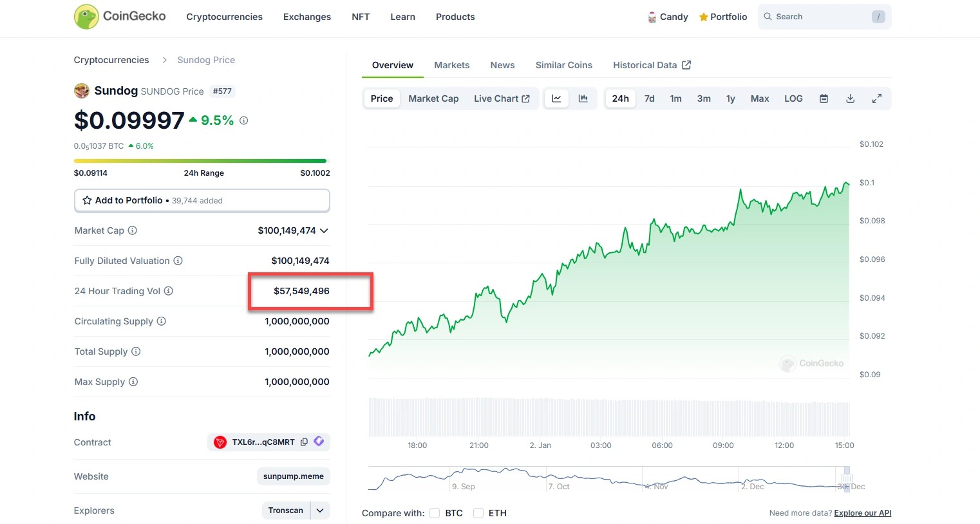The image size is (980, 524).
Task: Switch to the Markets tab
Action: pyautogui.click(x=451, y=65)
